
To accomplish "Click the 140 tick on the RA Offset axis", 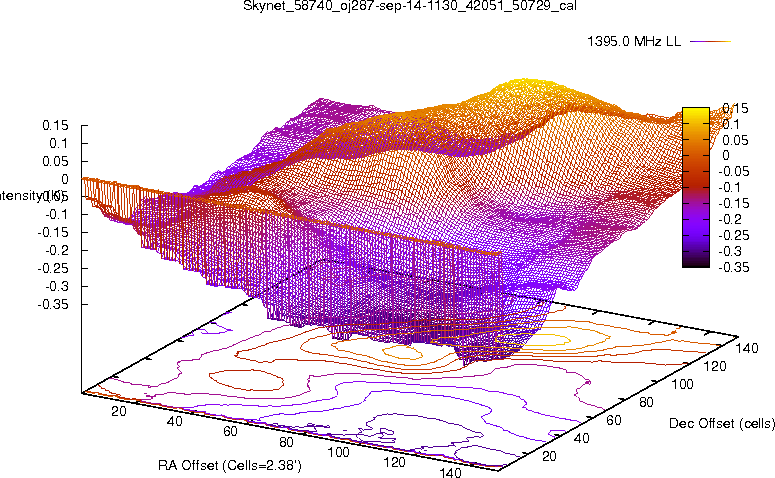I will click(450, 472).
